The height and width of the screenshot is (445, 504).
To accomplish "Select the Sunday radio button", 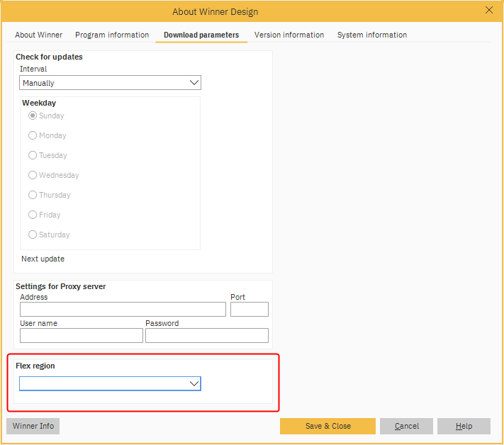I will 33,116.
